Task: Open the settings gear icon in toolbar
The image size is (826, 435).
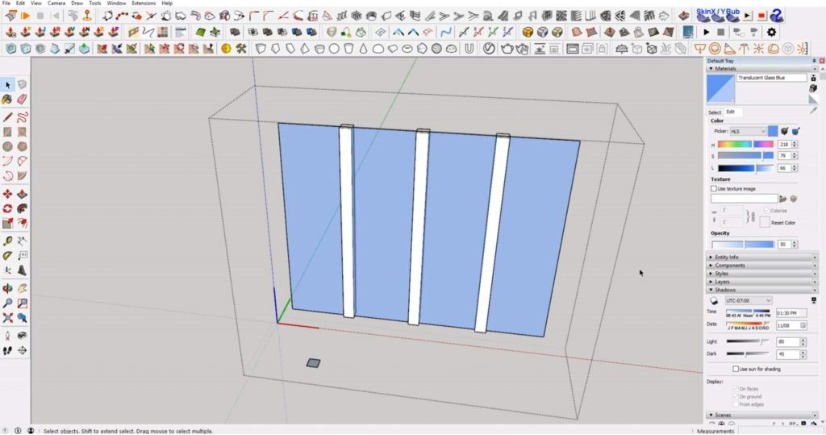Action: 771,32
